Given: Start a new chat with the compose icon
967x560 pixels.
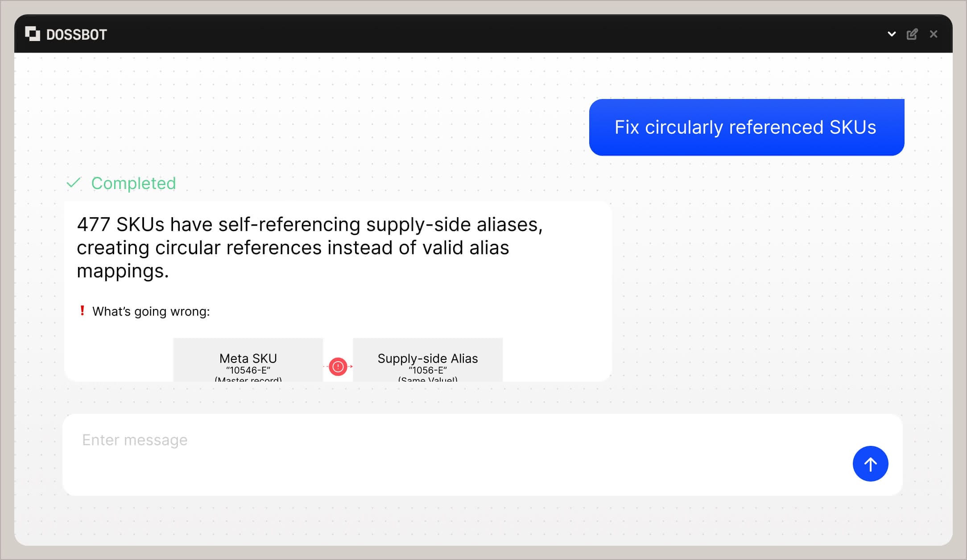Looking at the screenshot, I should [x=912, y=34].
